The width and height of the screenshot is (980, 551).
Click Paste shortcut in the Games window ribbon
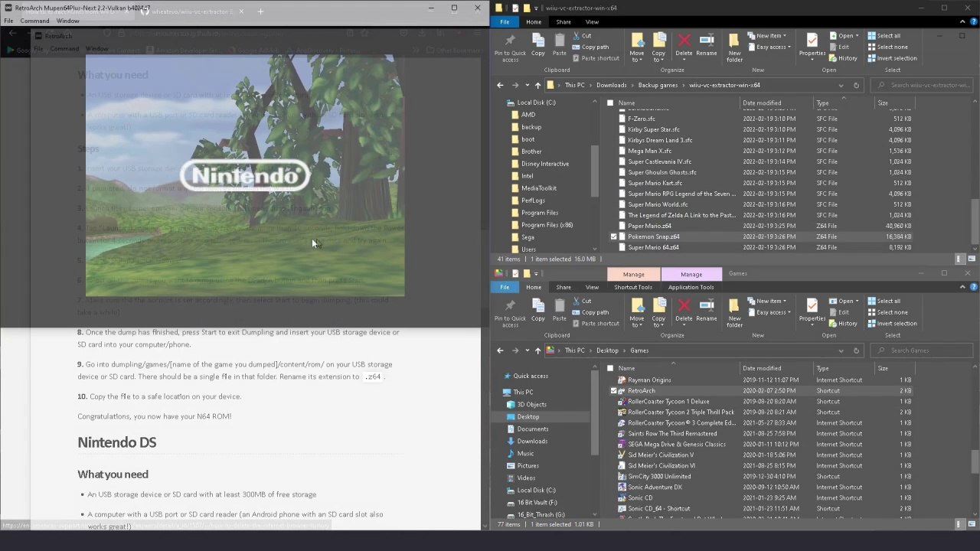(x=596, y=323)
